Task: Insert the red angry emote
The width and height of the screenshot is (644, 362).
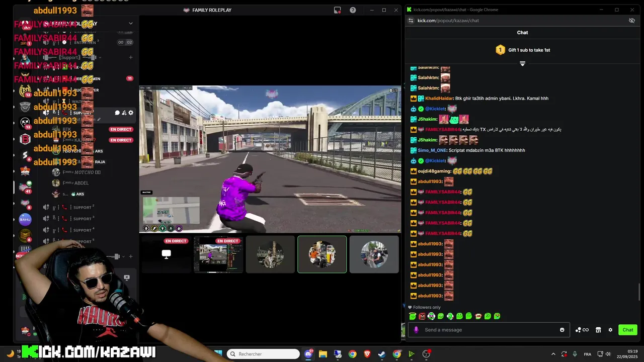Action: pos(422,316)
